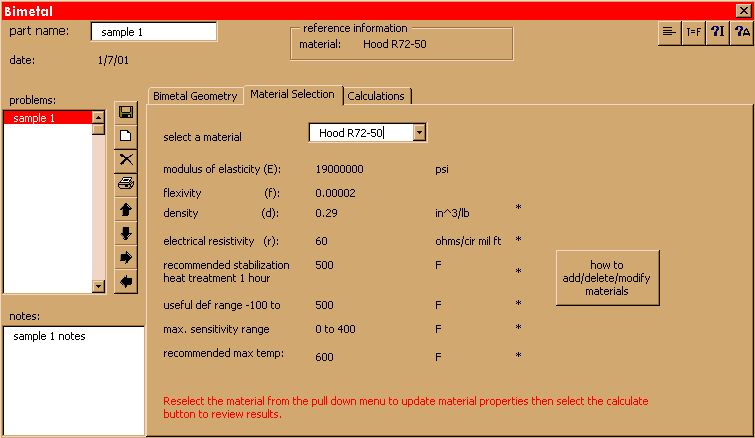Click the text lines icon in top toolbar
755x438 pixels.
[669, 32]
